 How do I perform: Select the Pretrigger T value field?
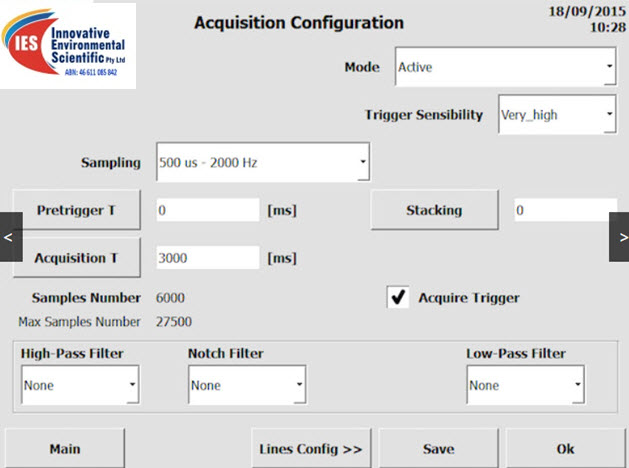(208, 210)
